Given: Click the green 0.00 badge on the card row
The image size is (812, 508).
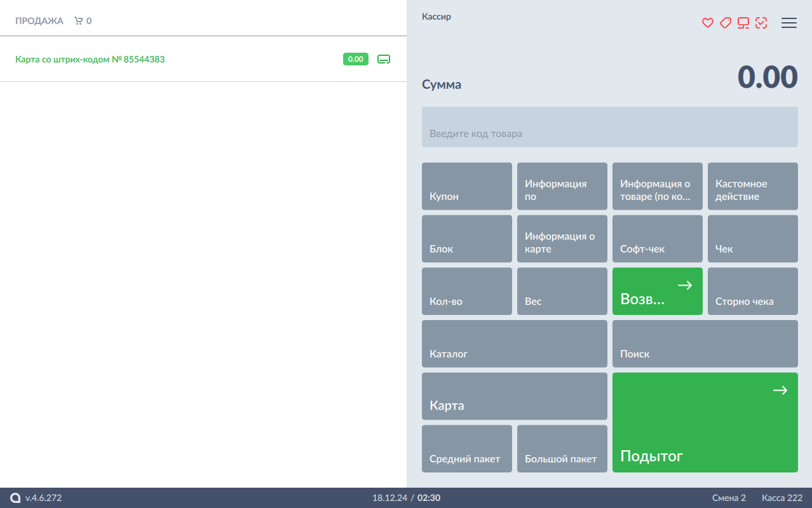Looking at the screenshot, I should (x=355, y=59).
